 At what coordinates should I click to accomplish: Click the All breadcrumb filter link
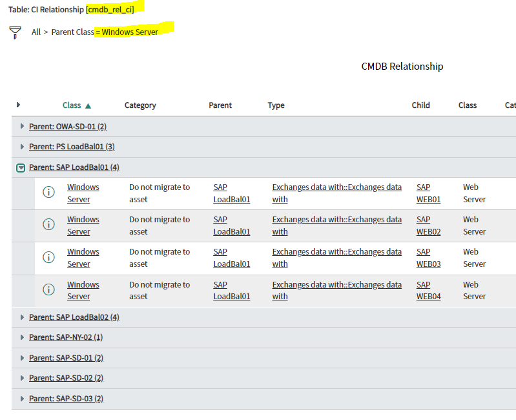point(36,32)
